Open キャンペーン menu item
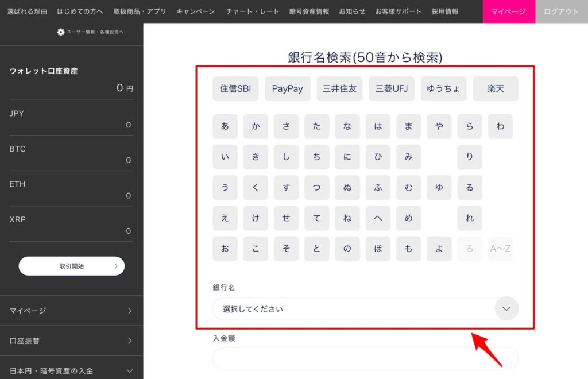Viewport: 588px width, 379px height. coord(195,11)
